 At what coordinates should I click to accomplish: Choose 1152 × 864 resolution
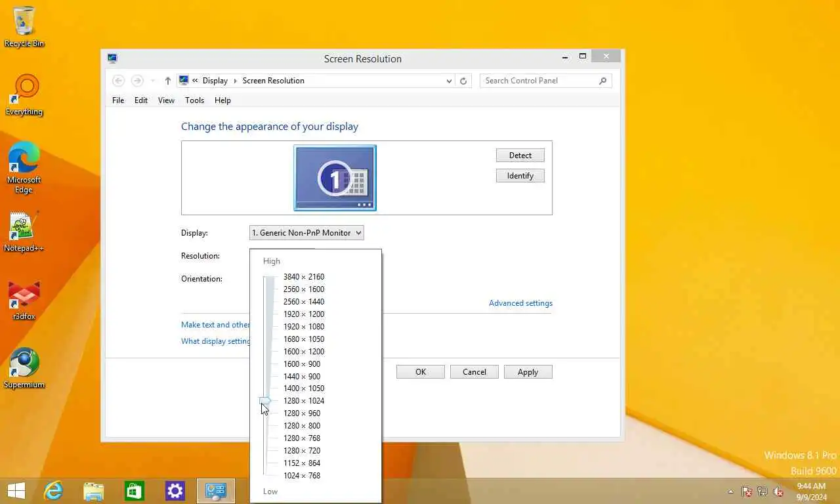click(302, 463)
